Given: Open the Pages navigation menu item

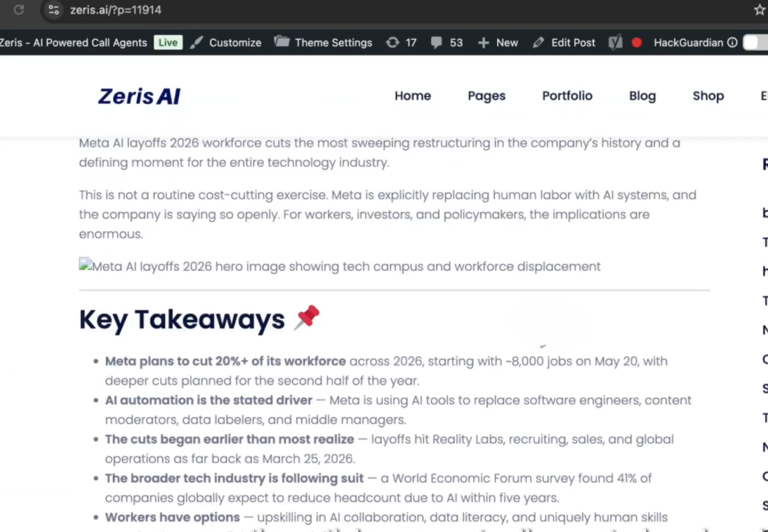Looking at the screenshot, I should [486, 96].
